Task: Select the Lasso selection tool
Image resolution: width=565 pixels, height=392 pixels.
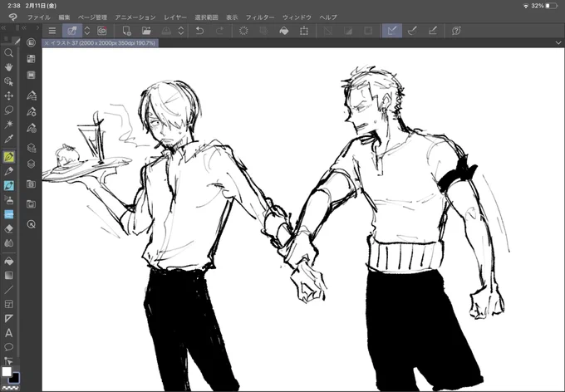Action: pyautogui.click(x=8, y=110)
